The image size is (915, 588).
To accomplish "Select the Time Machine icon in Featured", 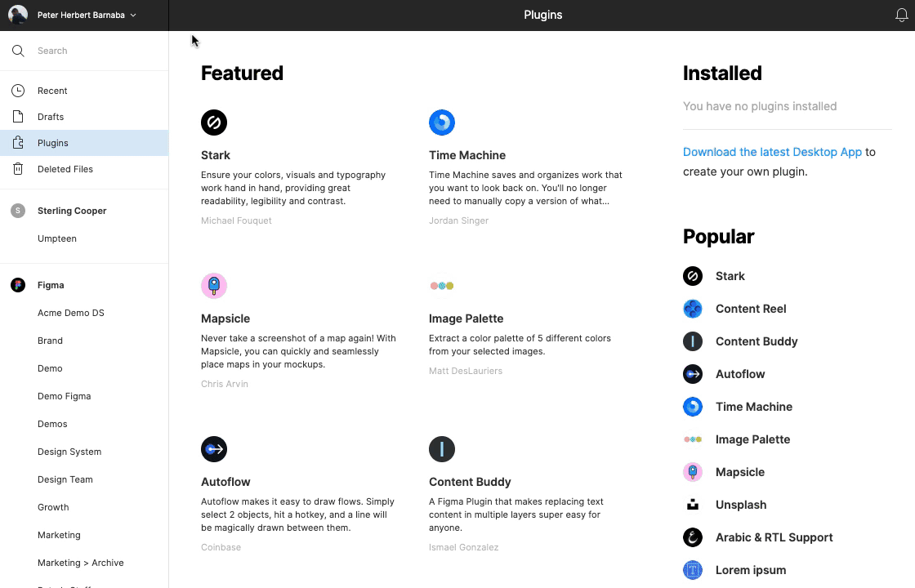I will (442, 122).
